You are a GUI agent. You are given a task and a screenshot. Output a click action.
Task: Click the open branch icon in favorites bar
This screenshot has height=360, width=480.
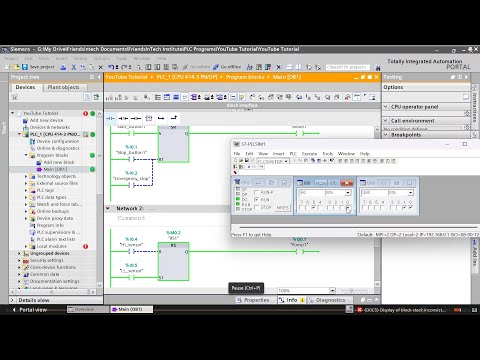click(x=161, y=118)
